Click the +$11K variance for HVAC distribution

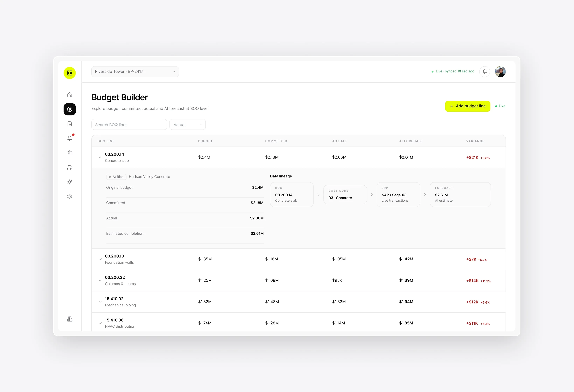pyautogui.click(x=472, y=323)
